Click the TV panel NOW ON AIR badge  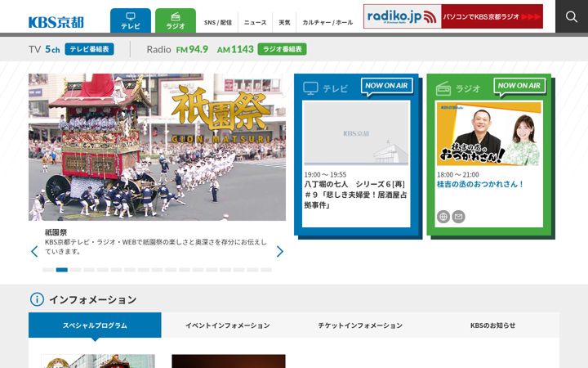(x=386, y=86)
